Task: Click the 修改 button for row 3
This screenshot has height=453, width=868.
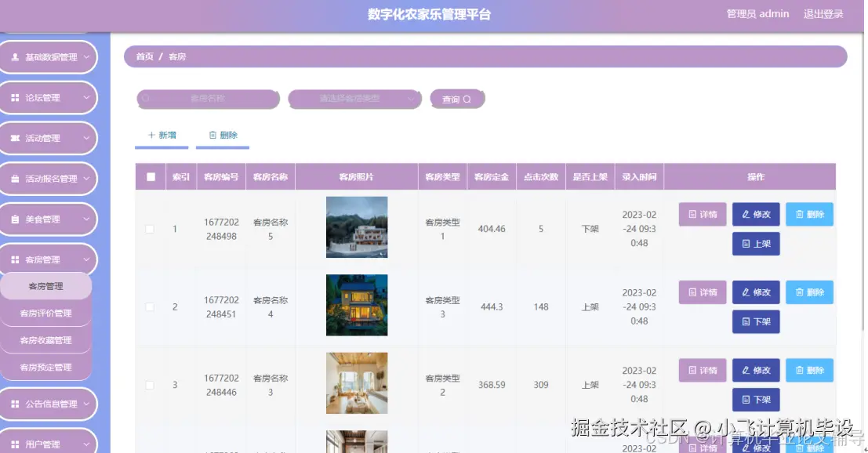Action: coord(756,370)
